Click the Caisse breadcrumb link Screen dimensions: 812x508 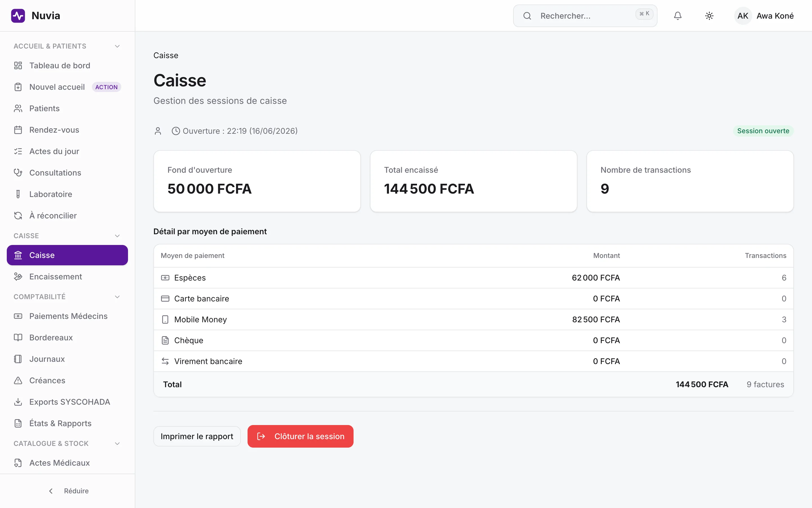(166, 55)
